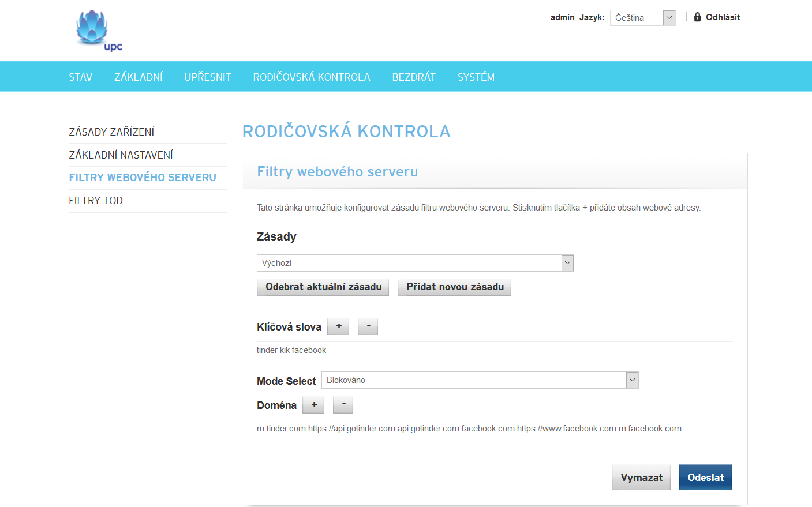
Task: Click the 'admin' username text
Action: (562, 17)
